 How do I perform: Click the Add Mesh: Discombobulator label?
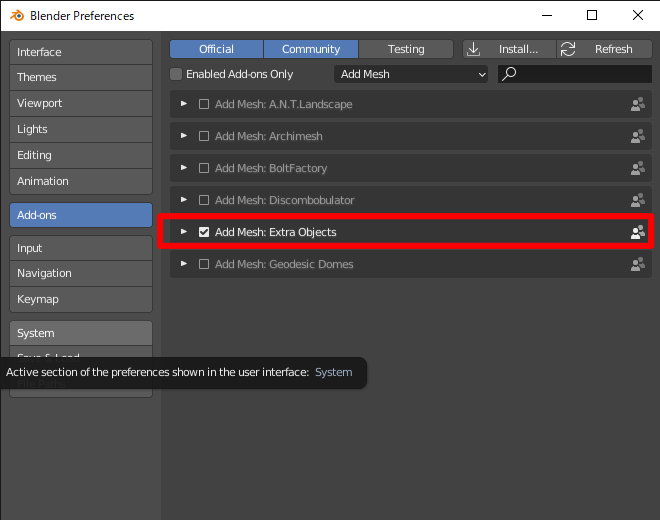click(x=285, y=200)
